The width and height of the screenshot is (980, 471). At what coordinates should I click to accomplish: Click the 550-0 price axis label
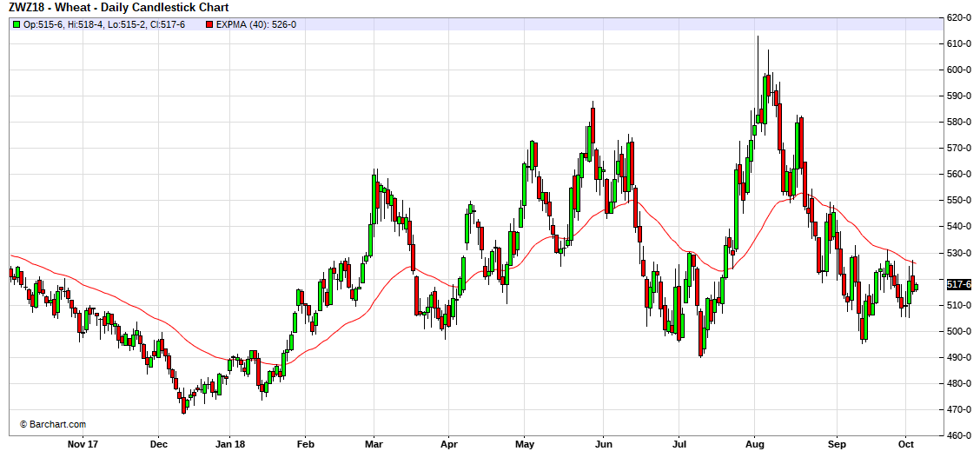pyautogui.click(x=959, y=200)
